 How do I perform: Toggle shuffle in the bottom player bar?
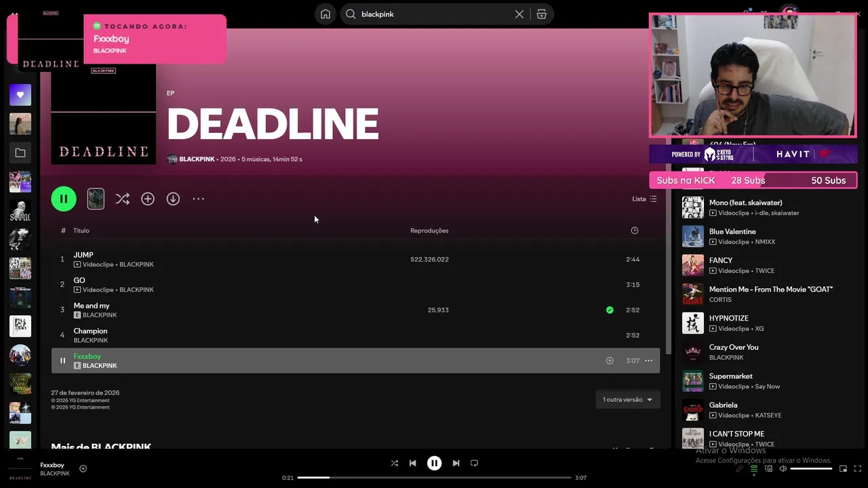(x=395, y=463)
